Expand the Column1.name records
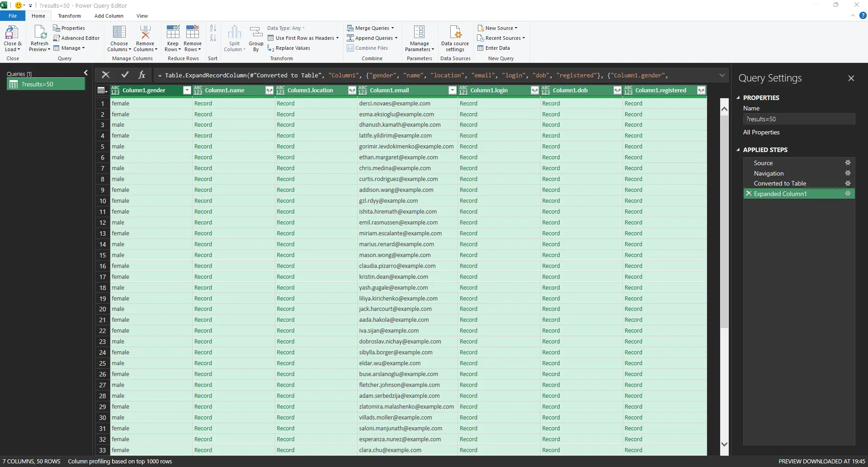 (x=269, y=91)
